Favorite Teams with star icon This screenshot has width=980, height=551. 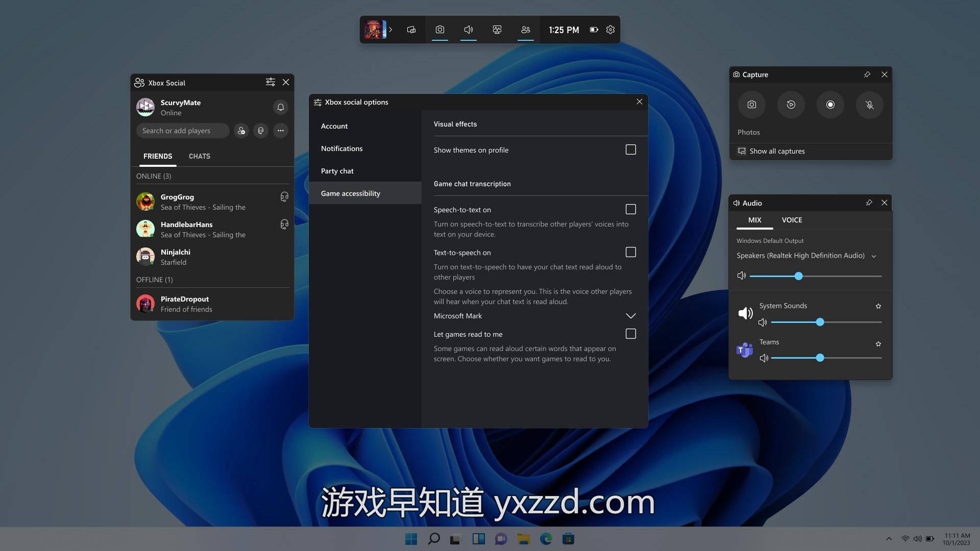(x=878, y=344)
